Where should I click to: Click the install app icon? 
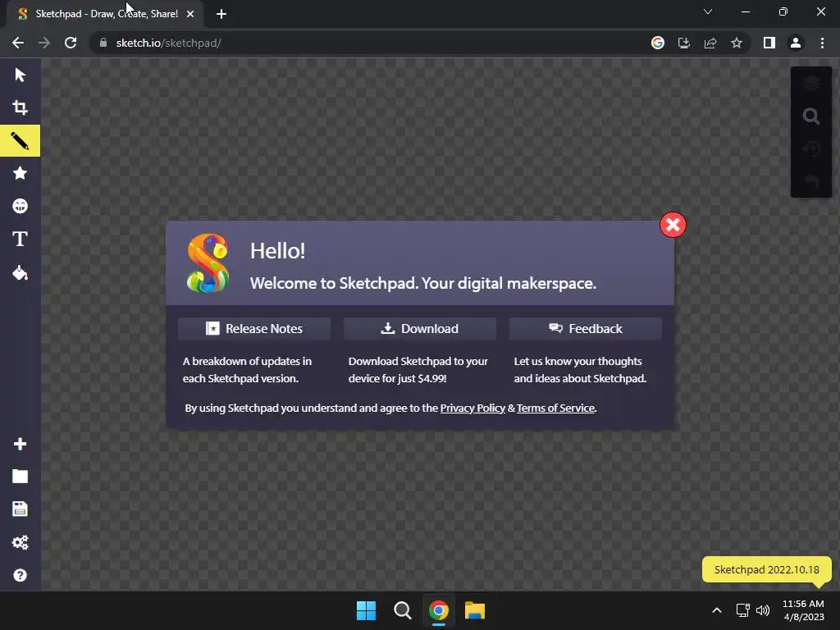684,43
